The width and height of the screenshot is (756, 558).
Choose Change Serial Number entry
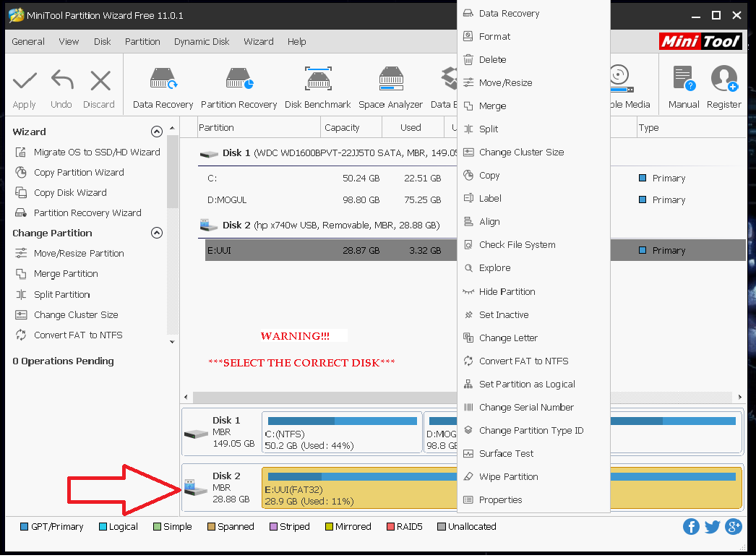(533, 408)
